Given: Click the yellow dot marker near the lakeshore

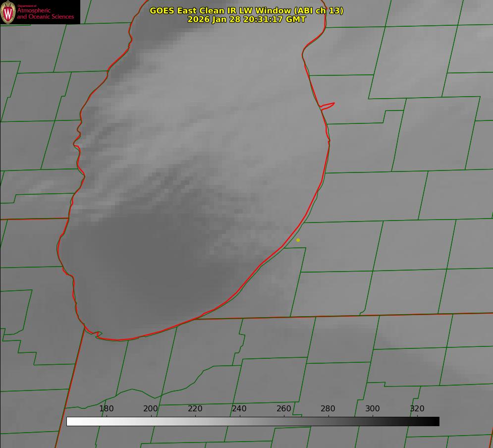Looking at the screenshot, I should [x=298, y=240].
